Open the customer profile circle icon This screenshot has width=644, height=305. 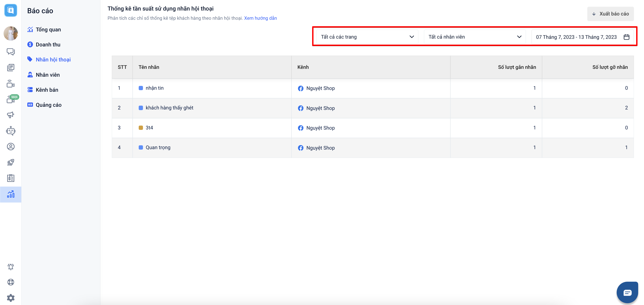[x=11, y=147]
